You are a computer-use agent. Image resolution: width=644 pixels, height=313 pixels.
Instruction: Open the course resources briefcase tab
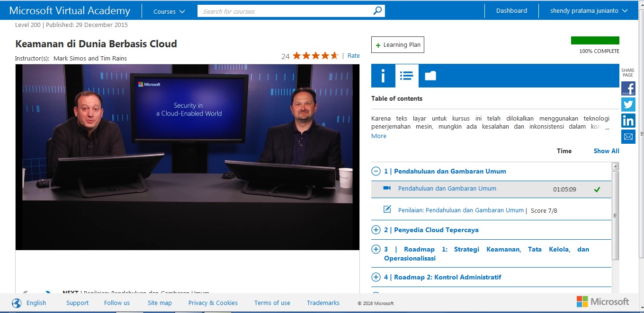click(430, 76)
